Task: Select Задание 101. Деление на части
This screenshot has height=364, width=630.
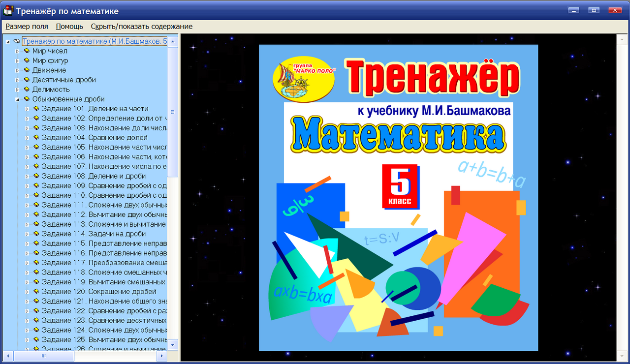Action: 95,109
